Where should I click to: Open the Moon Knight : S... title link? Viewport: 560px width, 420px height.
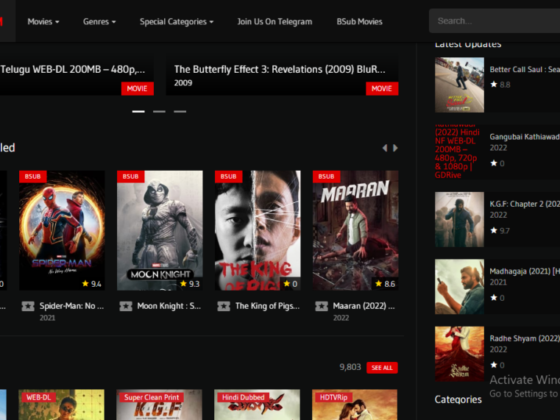tap(169, 306)
